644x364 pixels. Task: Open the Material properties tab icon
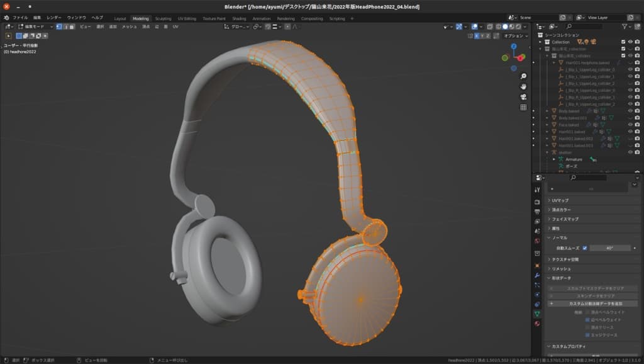[x=537, y=323]
